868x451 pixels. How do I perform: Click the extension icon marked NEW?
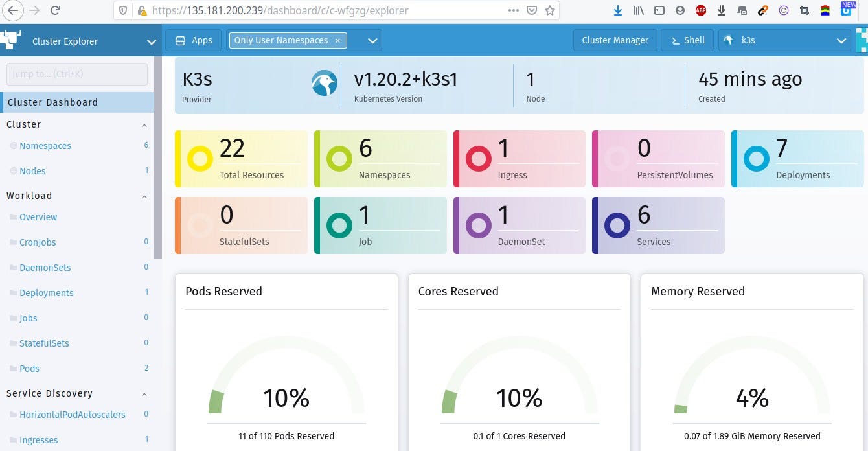(x=847, y=9)
